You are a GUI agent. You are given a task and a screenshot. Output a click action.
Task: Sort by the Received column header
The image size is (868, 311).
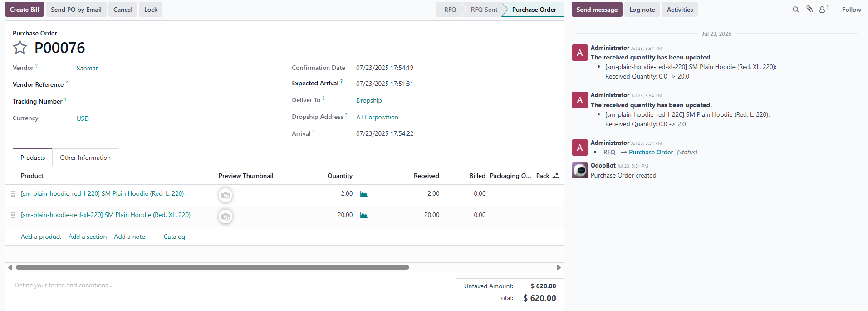[426, 176]
